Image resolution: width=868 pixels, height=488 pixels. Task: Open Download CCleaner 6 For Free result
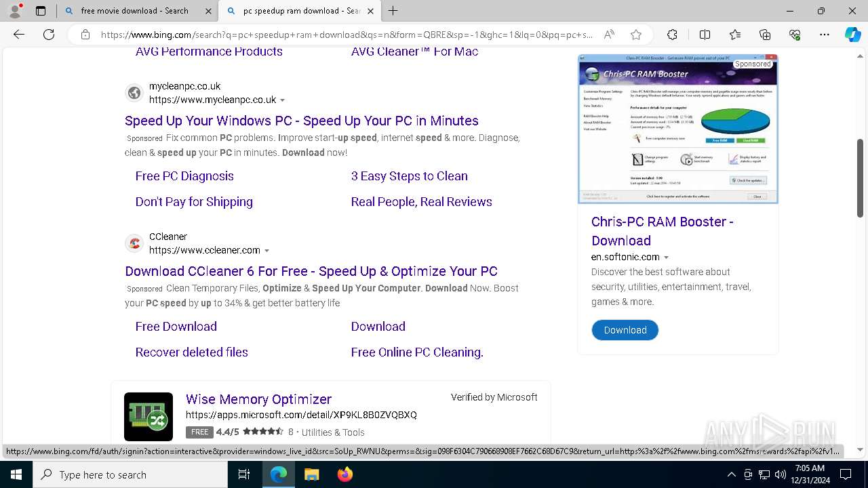click(311, 271)
